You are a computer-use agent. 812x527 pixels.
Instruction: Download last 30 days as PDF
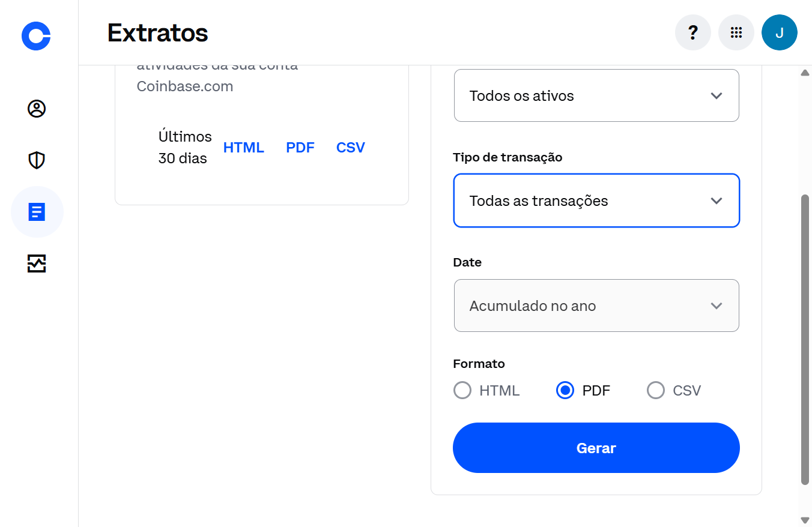[300, 148]
